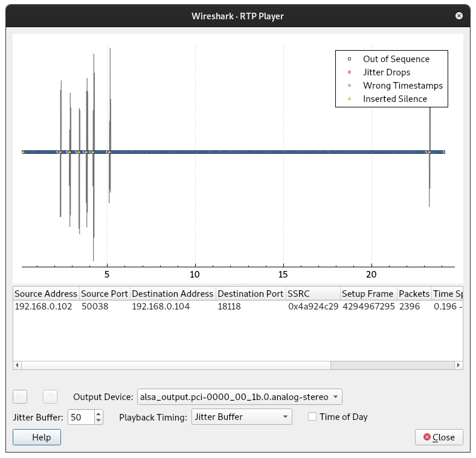Click the Play button

20,396
